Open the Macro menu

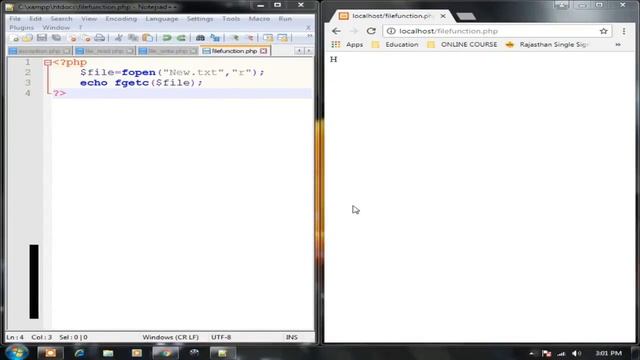(x=259, y=19)
